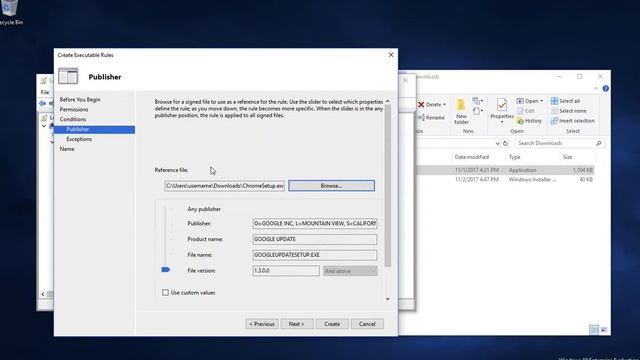Click back arrow in background console toolbar
This screenshot has width=640, height=360.
click(x=42, y=104)
